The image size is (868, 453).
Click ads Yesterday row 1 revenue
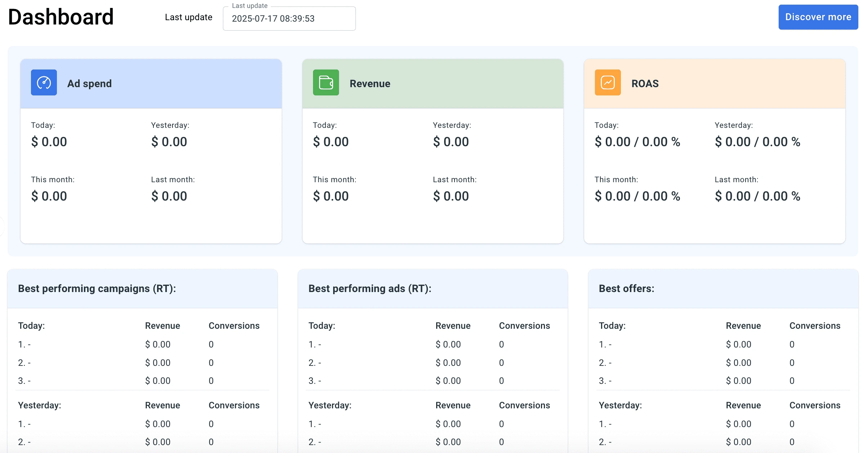point(448,424)
